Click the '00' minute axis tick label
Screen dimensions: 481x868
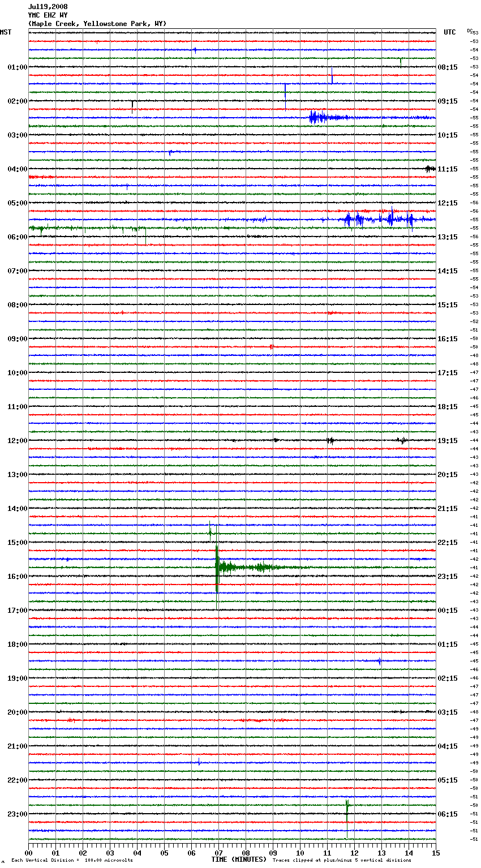[28, 853]
